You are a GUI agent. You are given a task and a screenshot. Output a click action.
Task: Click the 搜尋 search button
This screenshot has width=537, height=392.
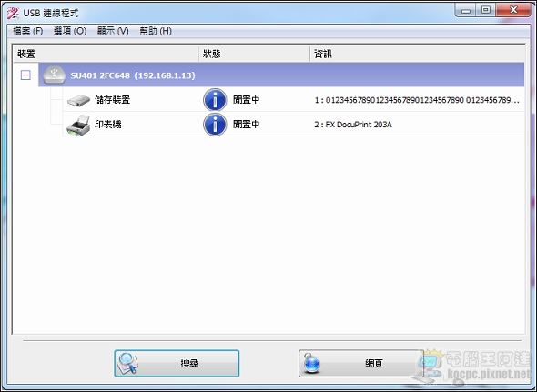pos(177,363)
